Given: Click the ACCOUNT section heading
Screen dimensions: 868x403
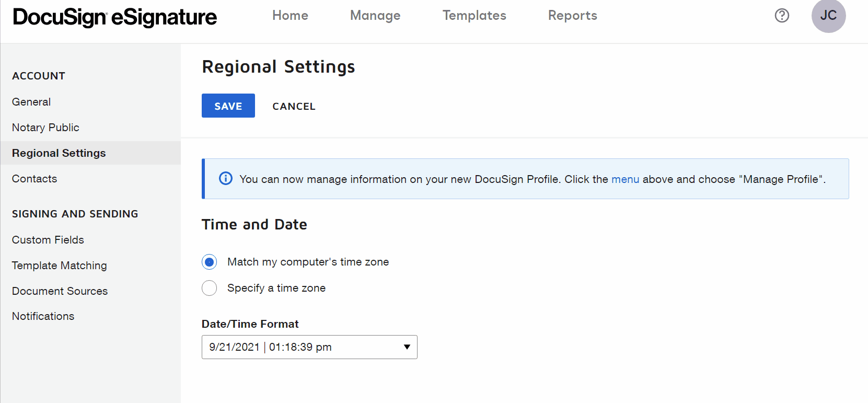Looking at the screenshot, I should click(39, 76).
